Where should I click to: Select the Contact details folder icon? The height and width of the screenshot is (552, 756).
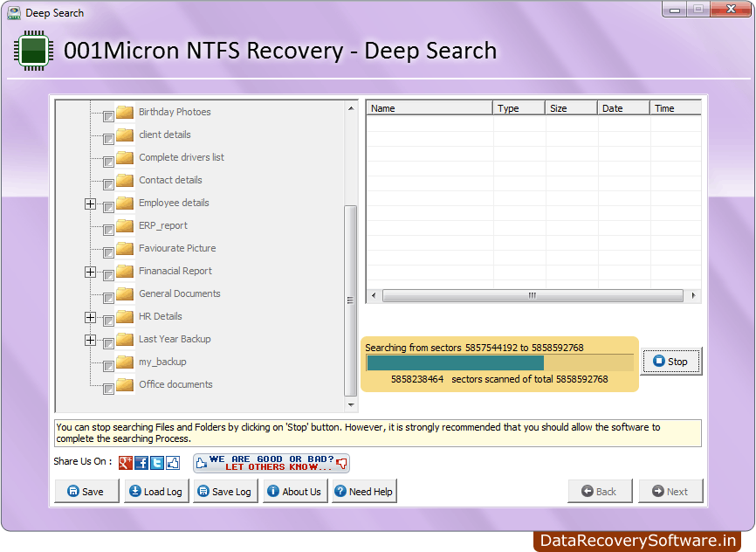125,180
